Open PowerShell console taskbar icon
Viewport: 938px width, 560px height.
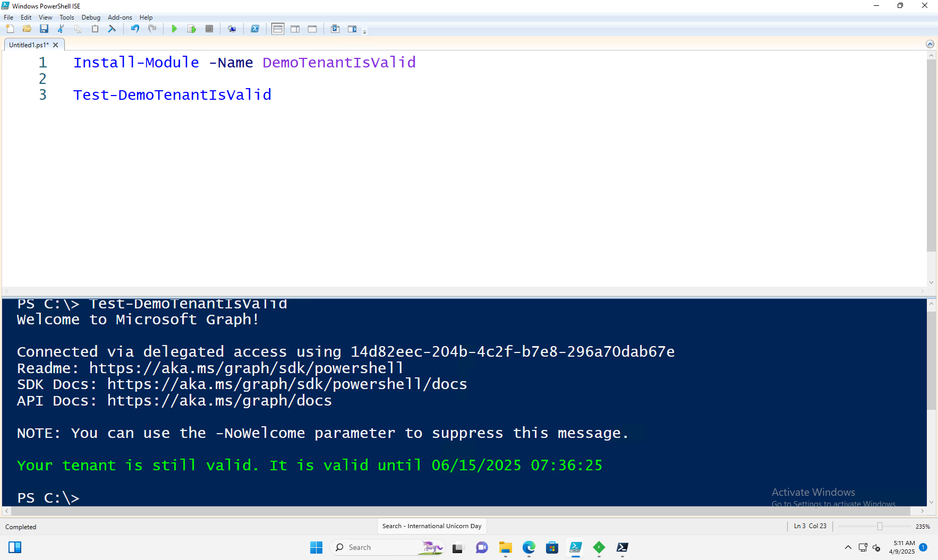coord(622,547)
